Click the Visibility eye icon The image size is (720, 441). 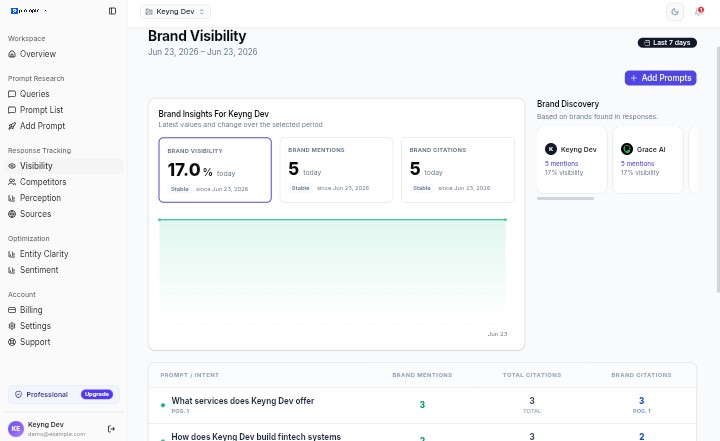12,166
